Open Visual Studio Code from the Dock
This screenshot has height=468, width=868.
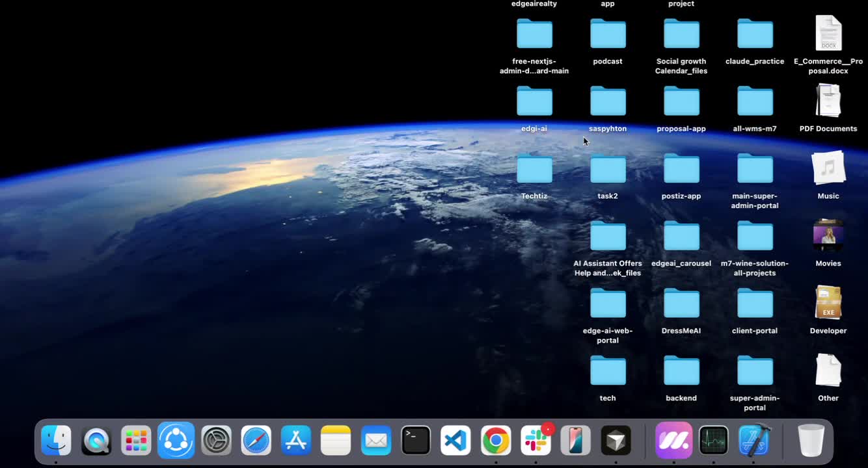coord(455,441)
